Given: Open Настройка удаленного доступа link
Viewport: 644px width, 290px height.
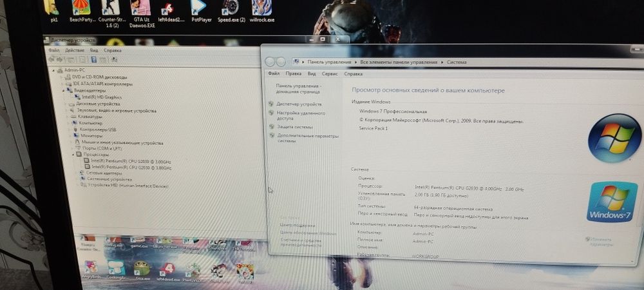Looking at the screenshot, I should pyautogui.click(x=301, y=115).
